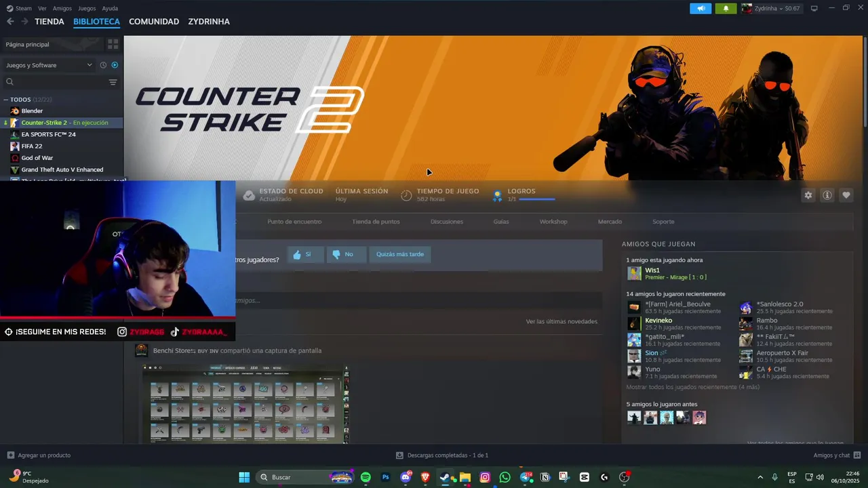The width and height of the screenshot is (868, 488).
Task: Click the Logros progress bar
Action: tap(537, 199)
